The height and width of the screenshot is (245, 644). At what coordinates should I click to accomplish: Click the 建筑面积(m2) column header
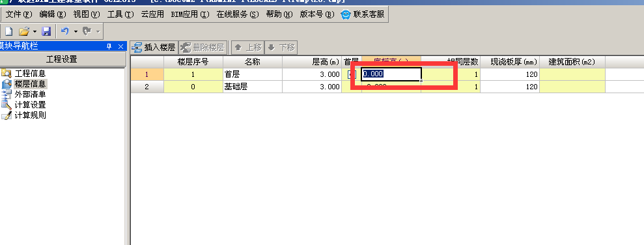572,62
